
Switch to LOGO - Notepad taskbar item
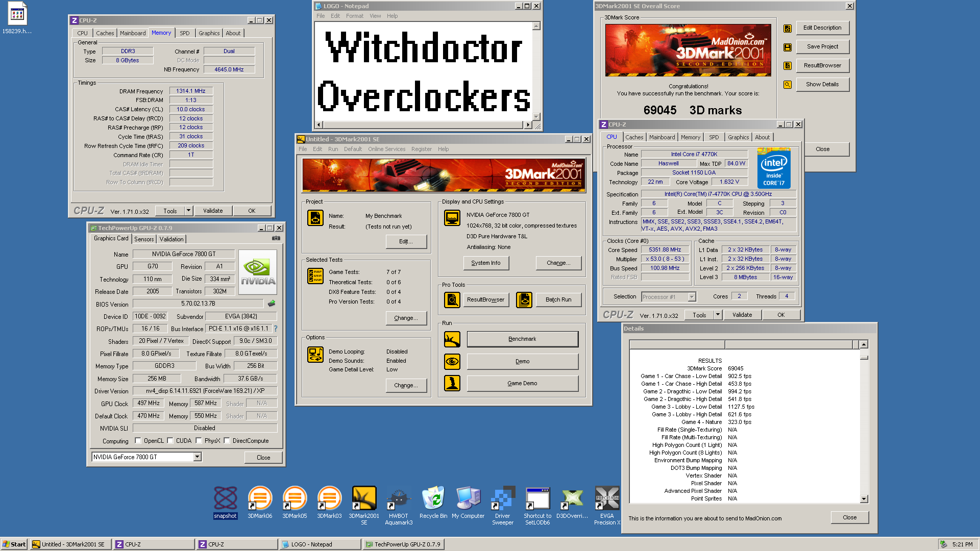click(x=320, y=544)
